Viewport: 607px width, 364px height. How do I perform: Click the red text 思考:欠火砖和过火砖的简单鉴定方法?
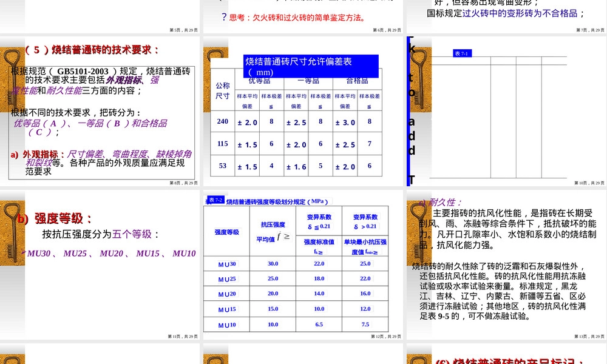297,18
